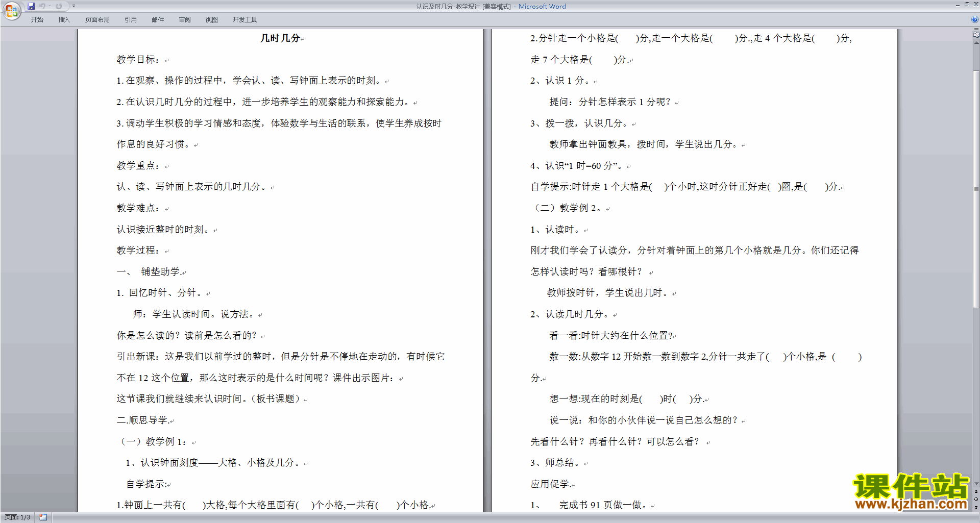Click the line 你是怎么读的？读前是怎么看的？
The image size is (980, 523).
[x=187, y=336]
